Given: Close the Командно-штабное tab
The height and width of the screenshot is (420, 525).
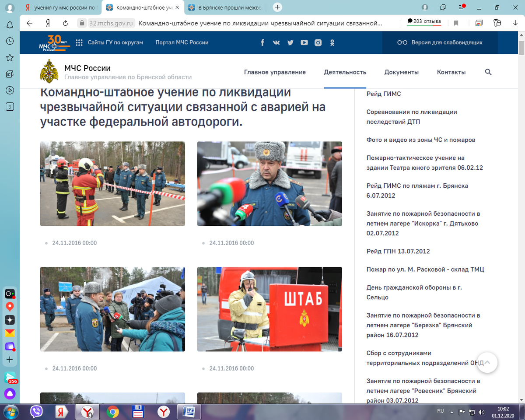Looking at the screenshot, I should [177, 7].
